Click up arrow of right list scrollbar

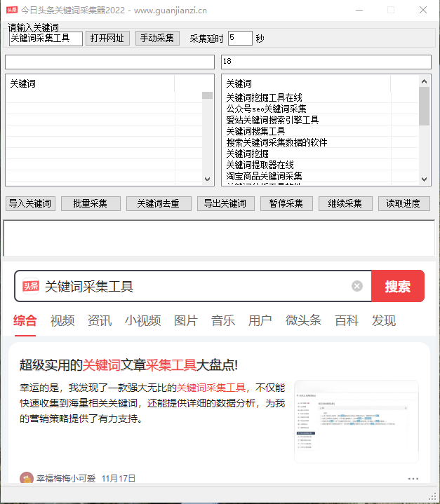pos(425,81)
